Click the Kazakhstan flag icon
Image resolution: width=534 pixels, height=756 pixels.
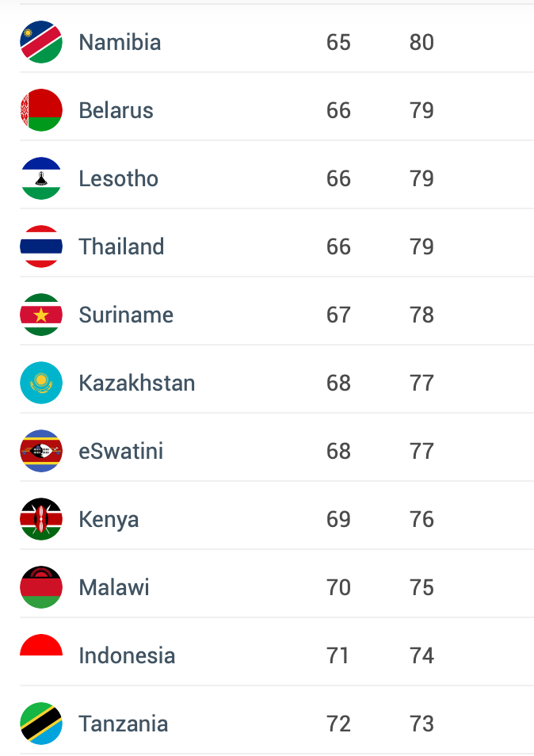(41, 383)
